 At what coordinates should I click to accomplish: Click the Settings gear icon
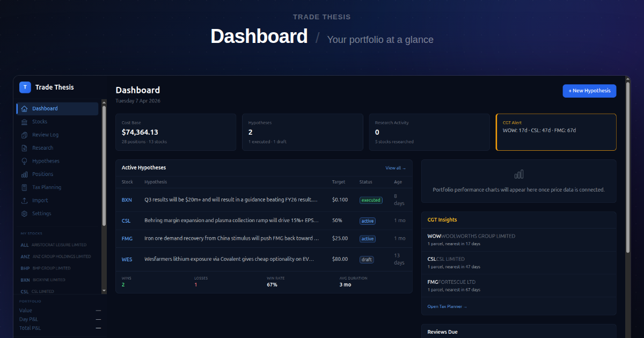click(x=24, y=214)
